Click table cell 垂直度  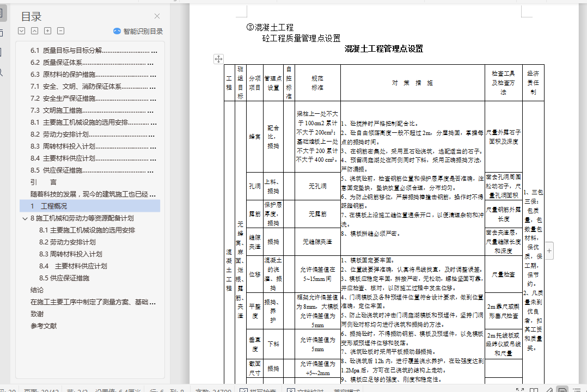coord(255,344)
